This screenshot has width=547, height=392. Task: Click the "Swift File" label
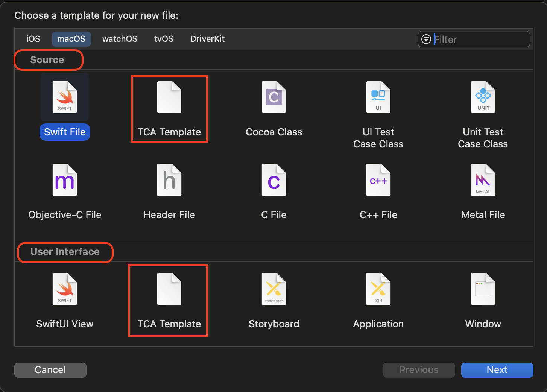[65, 132]
